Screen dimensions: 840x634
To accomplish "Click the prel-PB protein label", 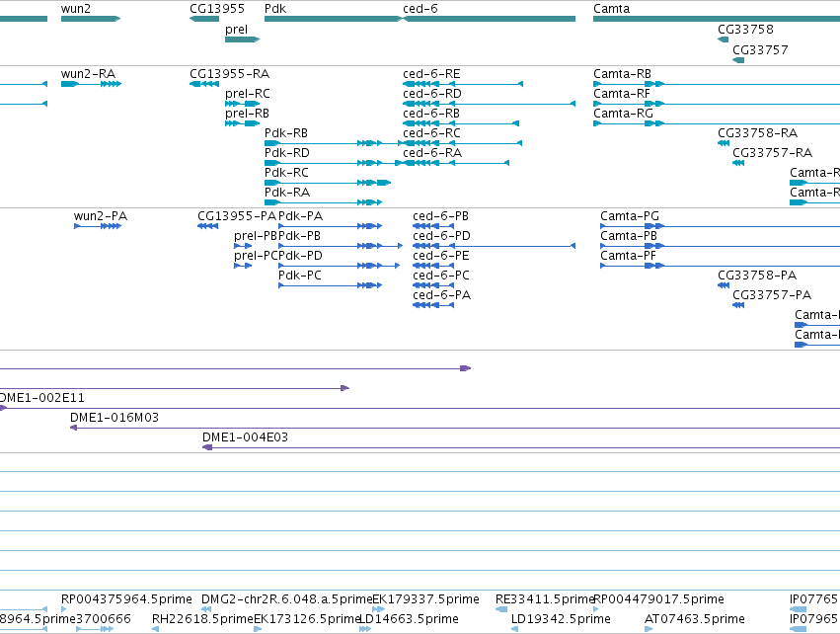I will [x=256, y=236].
